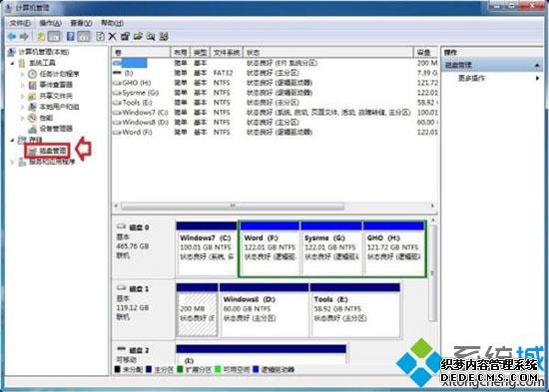Screen dimensions: 549x392
Task: Expand the 服务和应用程序 node arrow
Action: pyautogui.click(x=13, y=162)
